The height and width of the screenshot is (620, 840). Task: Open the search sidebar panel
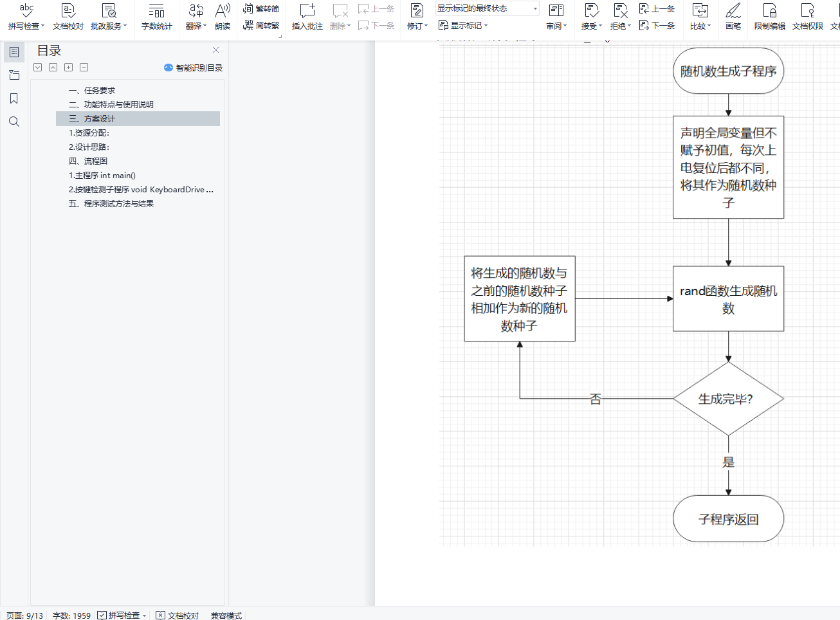point(14,122)
